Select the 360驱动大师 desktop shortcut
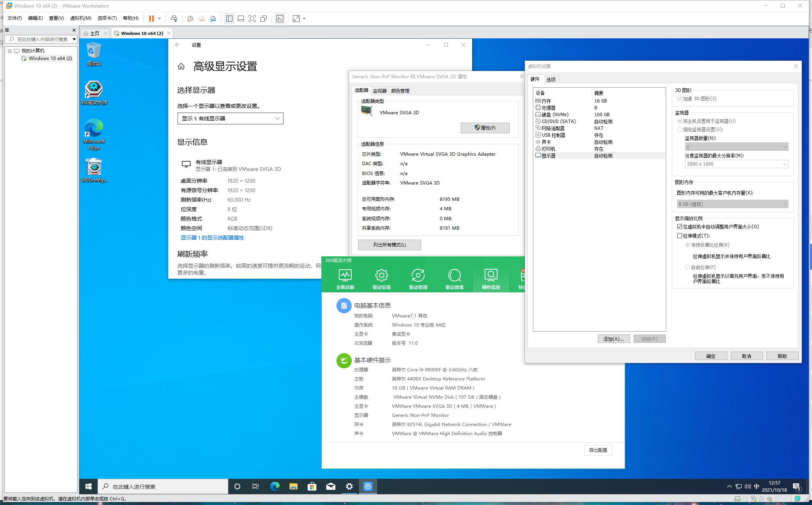This screenshot has height=505, width=812. [x=94, y=93]
